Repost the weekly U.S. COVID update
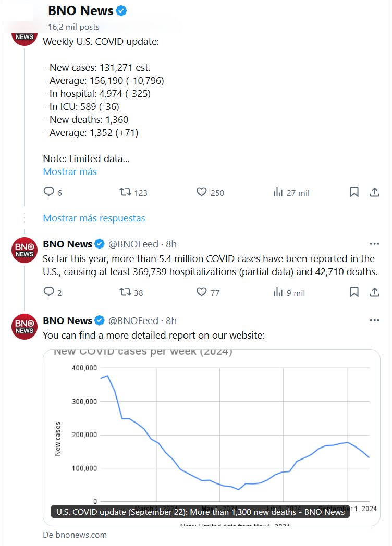The image size is (392, 546). [126, 192]
